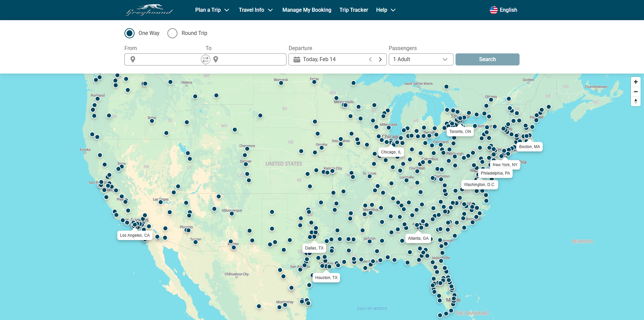Expand the Plan a Trip menu
644x320 pixels.
tap(212, 10)
